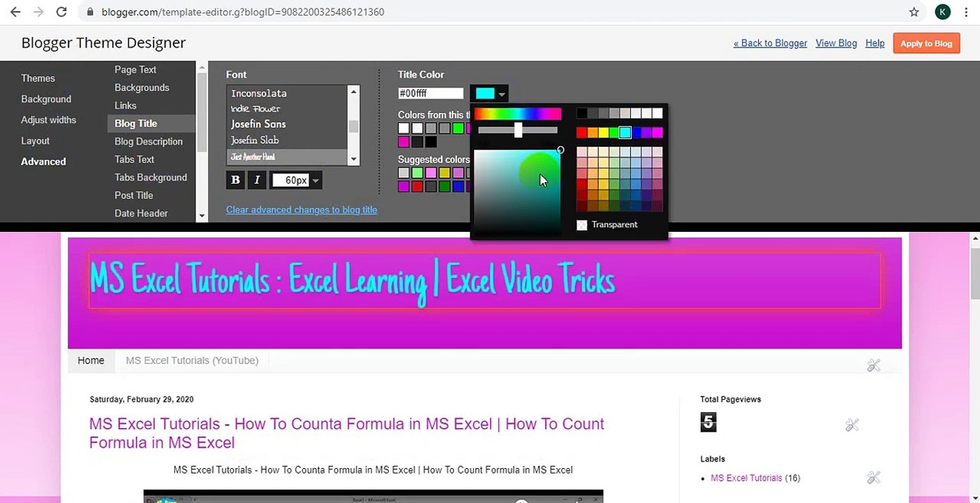Pick green swatch under Colors from this theme
980x503 pixels.
click(x=458, y=129)
